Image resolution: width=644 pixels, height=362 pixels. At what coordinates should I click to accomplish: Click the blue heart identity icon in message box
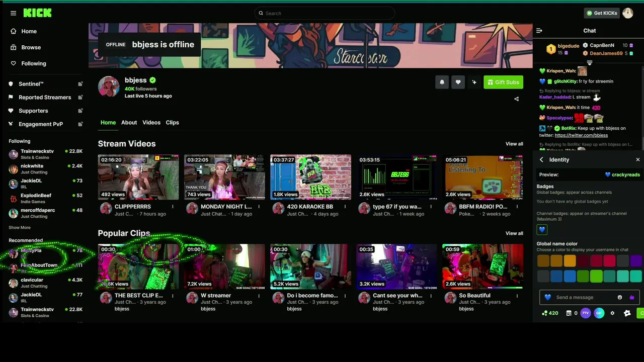pos(548,297)
